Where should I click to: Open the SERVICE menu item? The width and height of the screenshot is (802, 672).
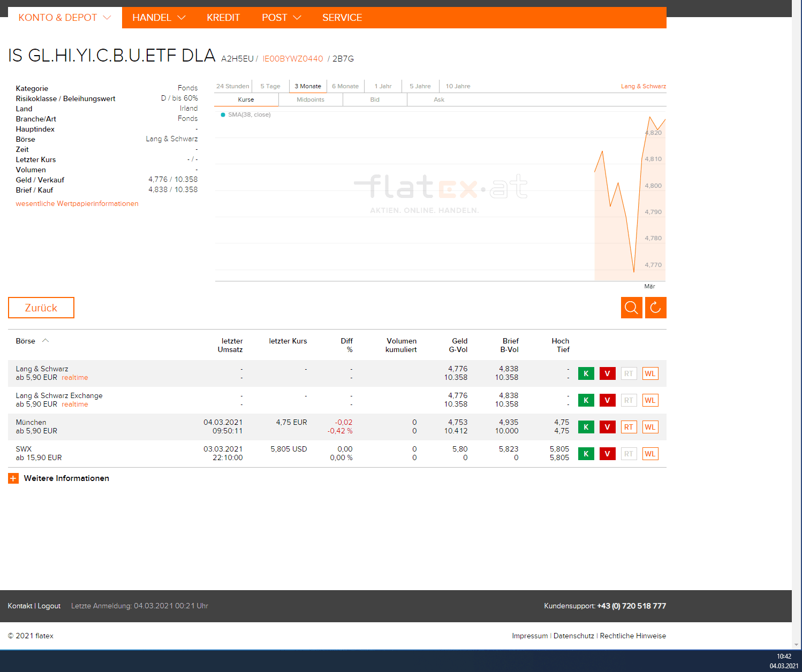[x=342, y=18]
